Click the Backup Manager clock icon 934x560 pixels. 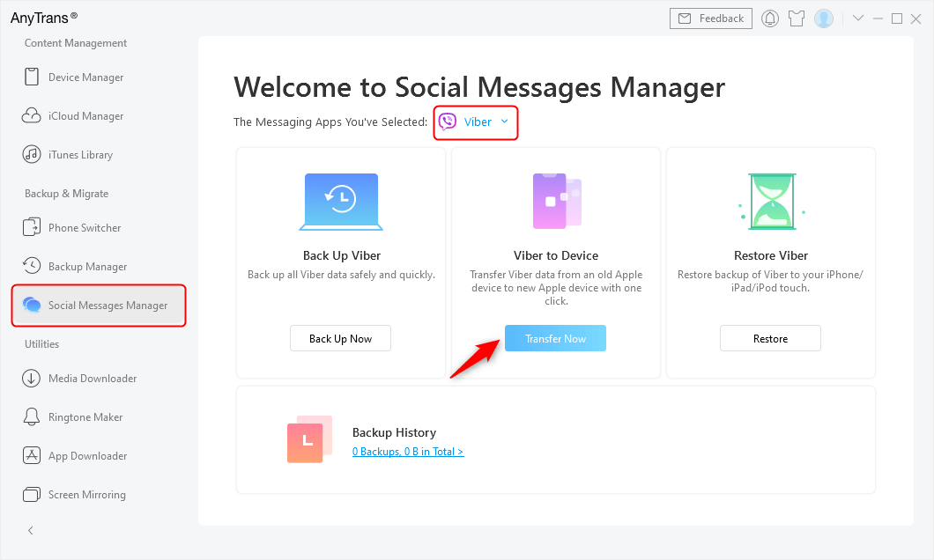32,265
